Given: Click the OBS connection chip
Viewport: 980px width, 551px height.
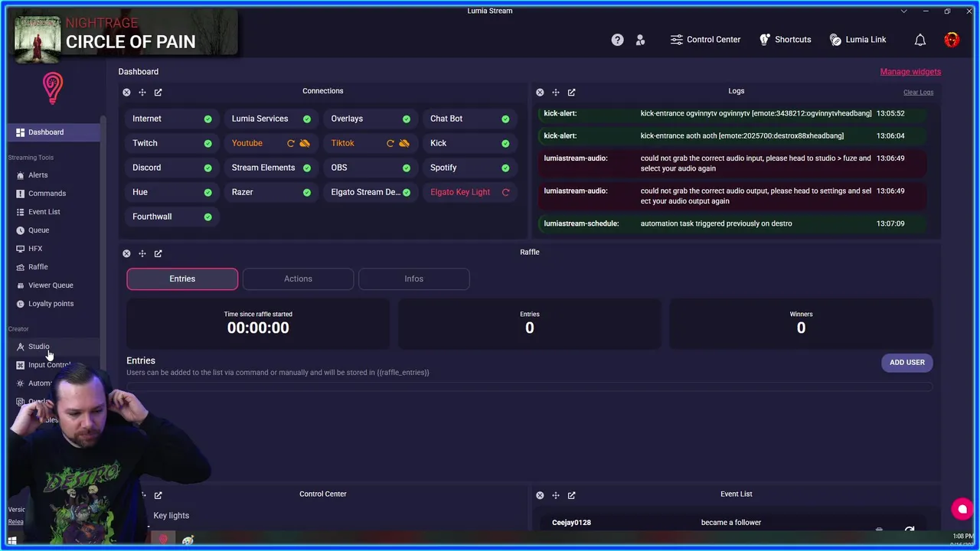Looking at the screenshot, I should point(371,168).
